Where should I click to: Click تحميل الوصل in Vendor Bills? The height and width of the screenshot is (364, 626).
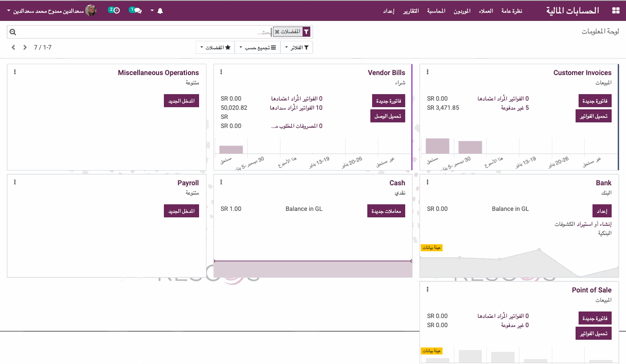[387, 116]
